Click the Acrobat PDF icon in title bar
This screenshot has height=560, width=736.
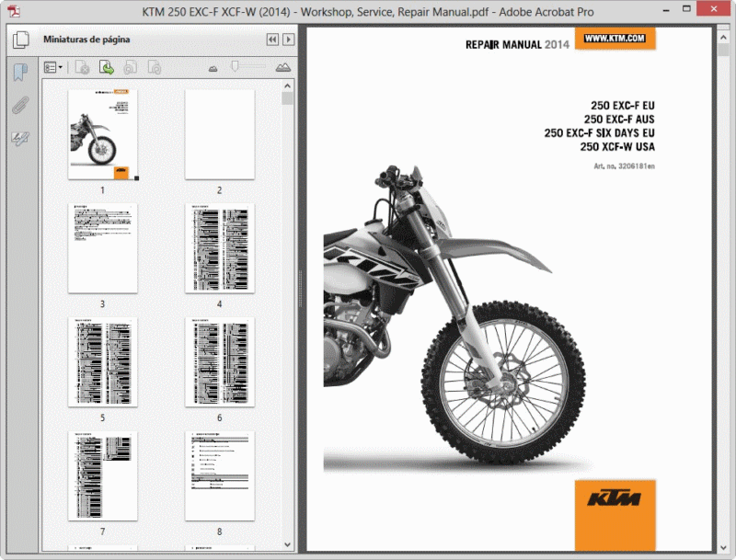click(14, 11)
